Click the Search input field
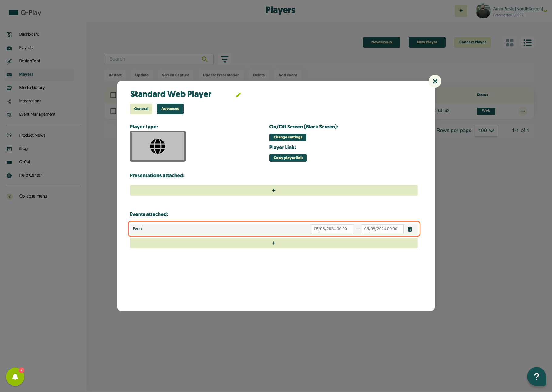 coord(159,59)
